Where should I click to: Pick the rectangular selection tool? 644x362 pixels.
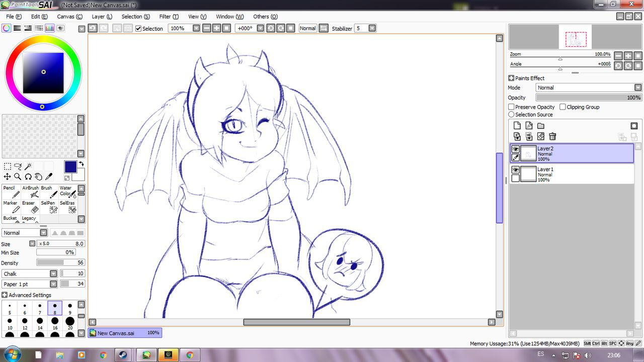click(8, 166)
